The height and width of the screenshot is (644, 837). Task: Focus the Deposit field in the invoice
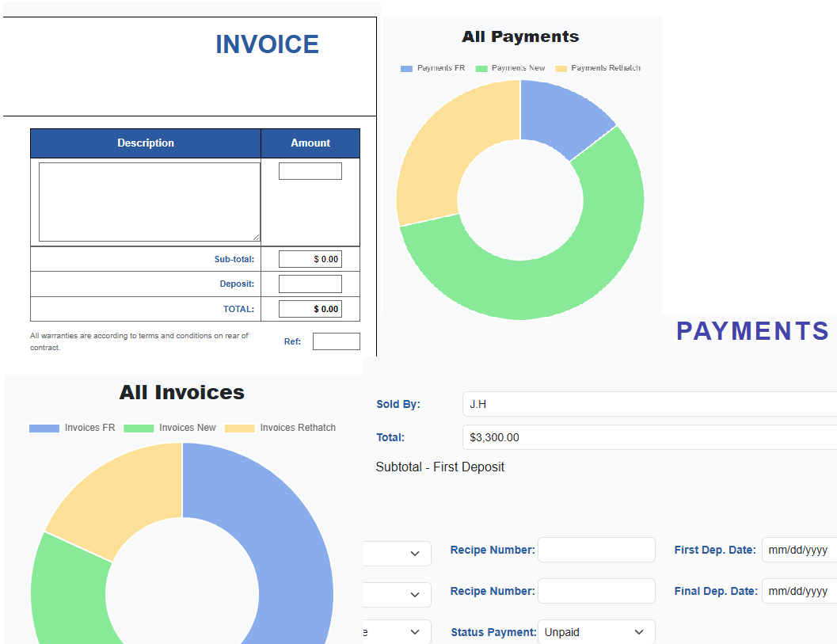point(310,284)
